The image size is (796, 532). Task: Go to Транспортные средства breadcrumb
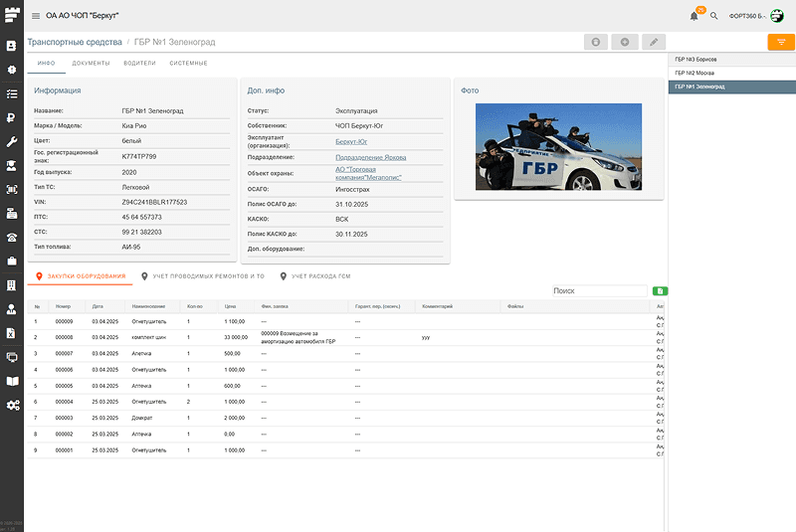75,42
